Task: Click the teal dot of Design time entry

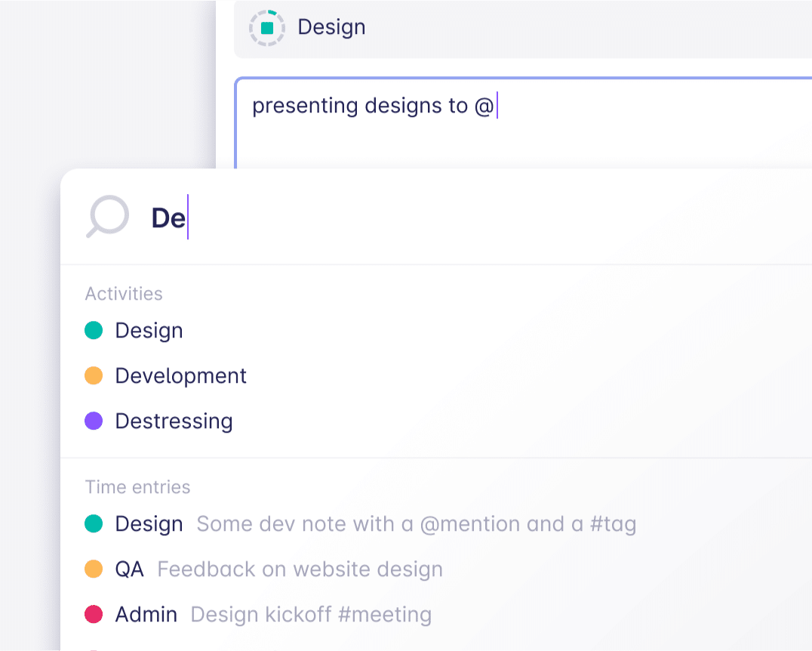Action: coord(94,524)
